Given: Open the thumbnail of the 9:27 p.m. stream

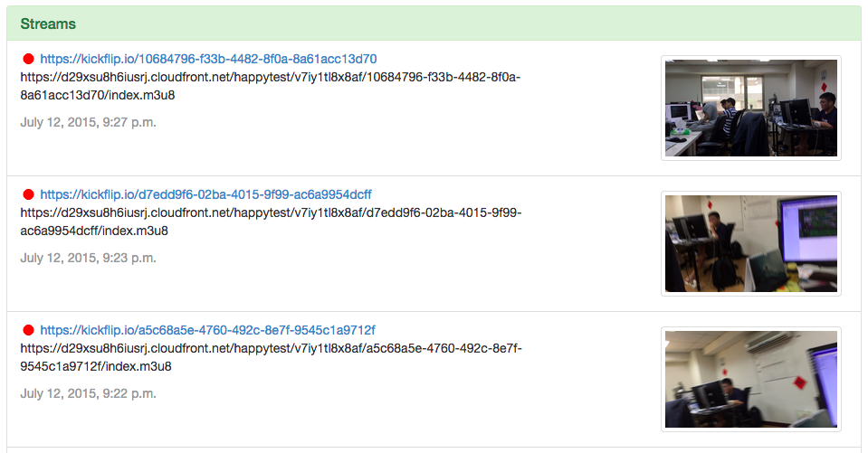Looking at the screenshot, I should tap(750, 109).
